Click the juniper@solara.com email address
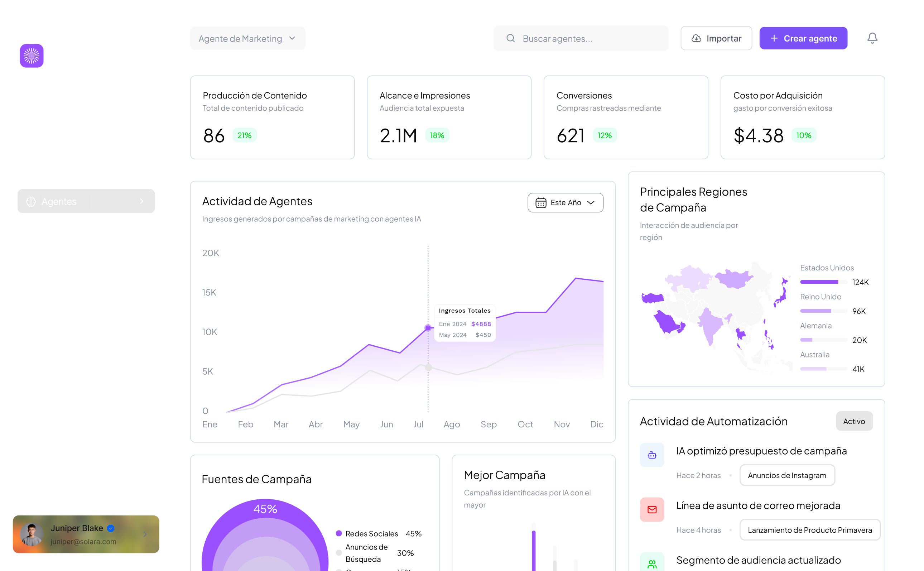 (x=83, y=542)
